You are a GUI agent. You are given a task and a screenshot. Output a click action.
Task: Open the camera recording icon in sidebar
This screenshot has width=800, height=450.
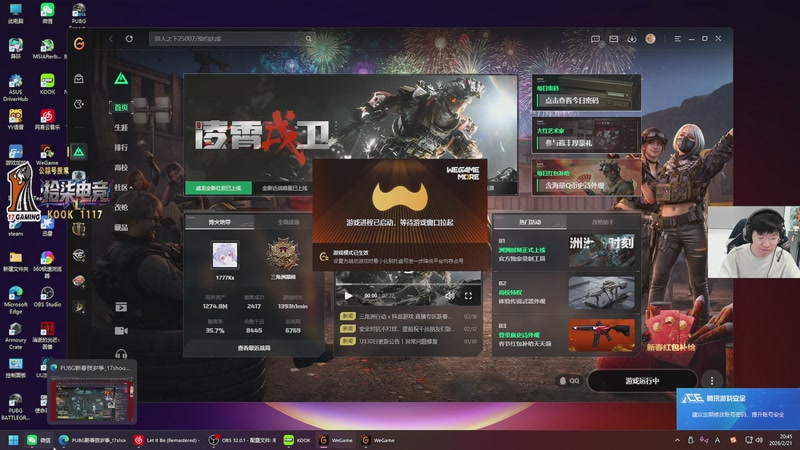coord(121,331)
